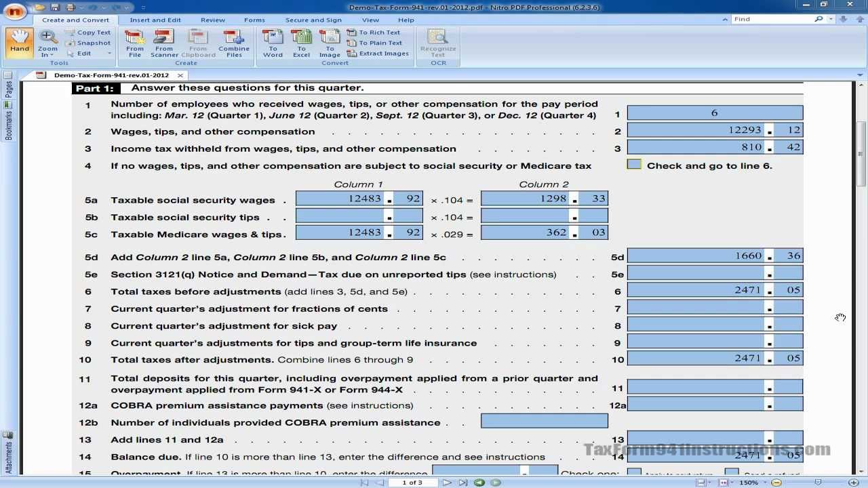Open the document tab list dropdown

pyautogui.click(x=861, y=75)
